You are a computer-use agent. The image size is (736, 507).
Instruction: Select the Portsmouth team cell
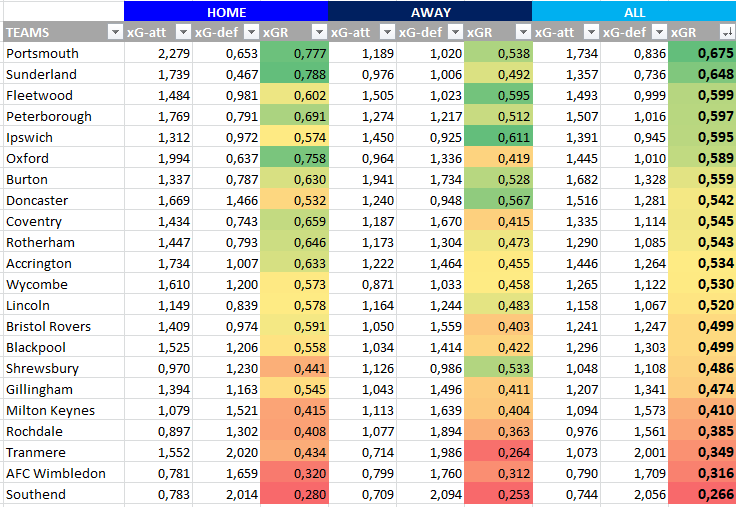point(63,53)
